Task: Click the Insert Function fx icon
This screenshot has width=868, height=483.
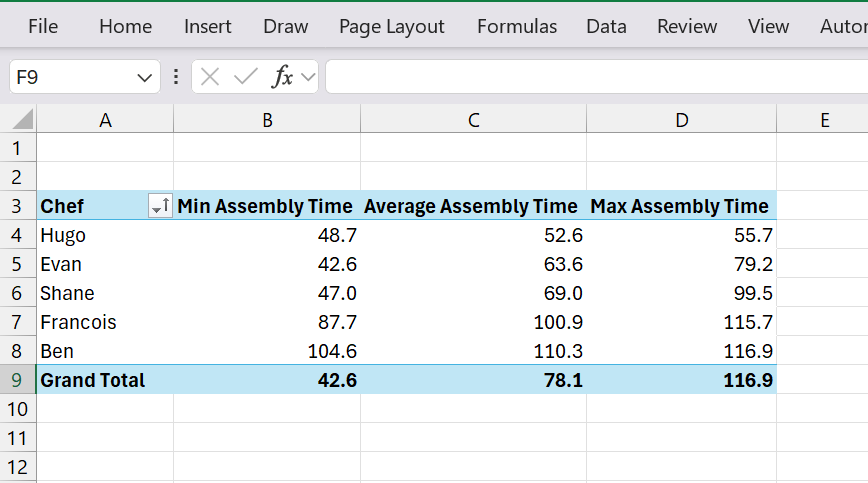Action: 283,77
